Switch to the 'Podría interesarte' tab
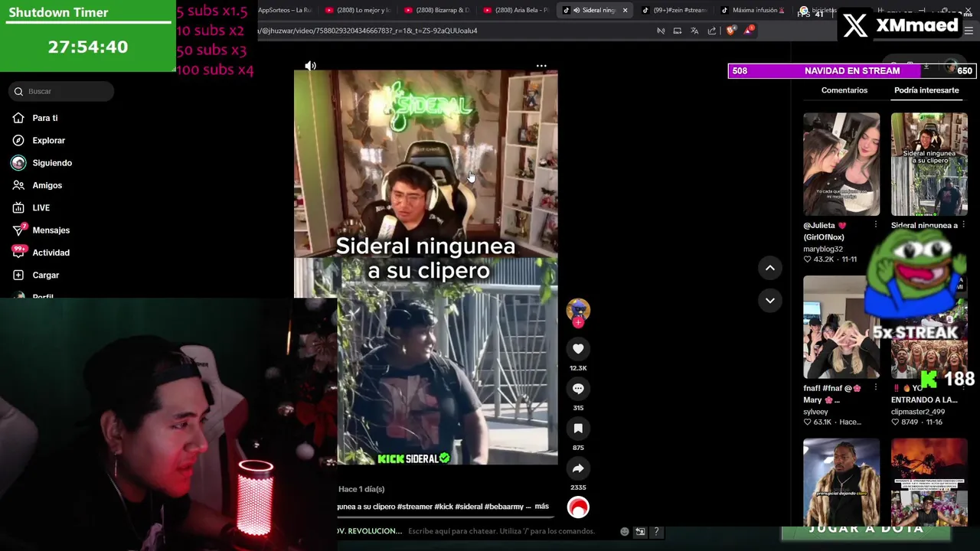Viewport: 980px width, 551px height. (x=926, y=90)
